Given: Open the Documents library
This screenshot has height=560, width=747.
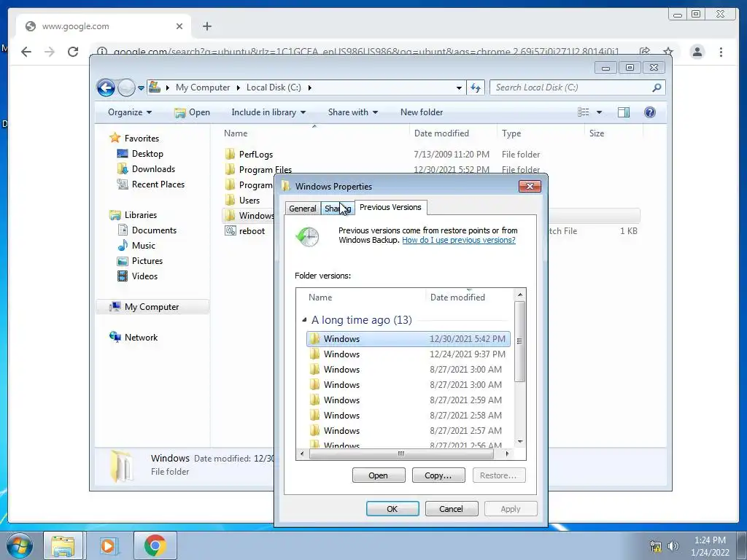Looking at the screenshot, I should 154,230.
